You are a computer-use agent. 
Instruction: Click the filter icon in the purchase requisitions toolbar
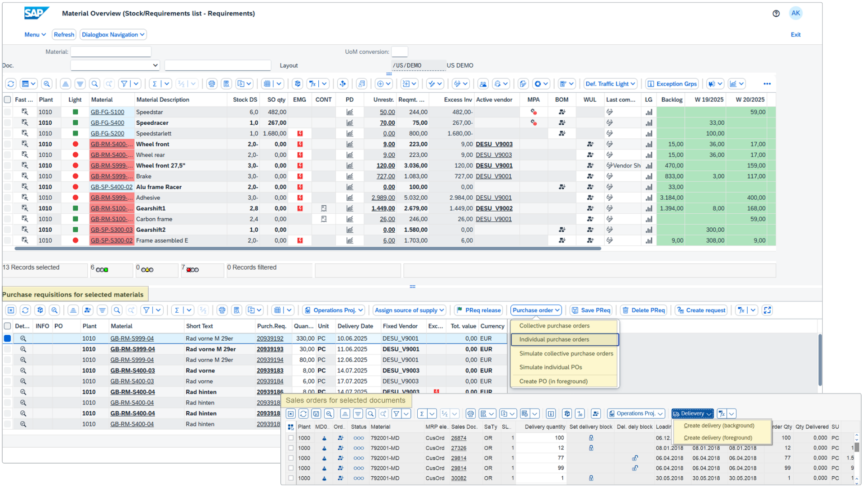146,310
